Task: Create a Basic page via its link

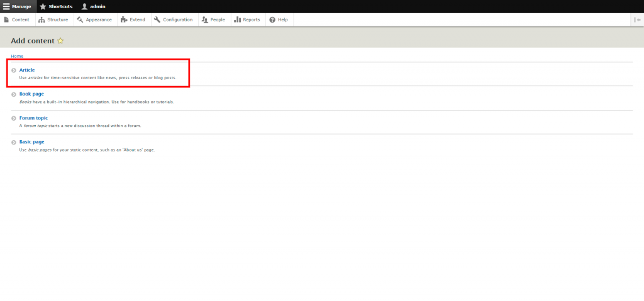Action: pyautogui.click(x=31, y=141)
